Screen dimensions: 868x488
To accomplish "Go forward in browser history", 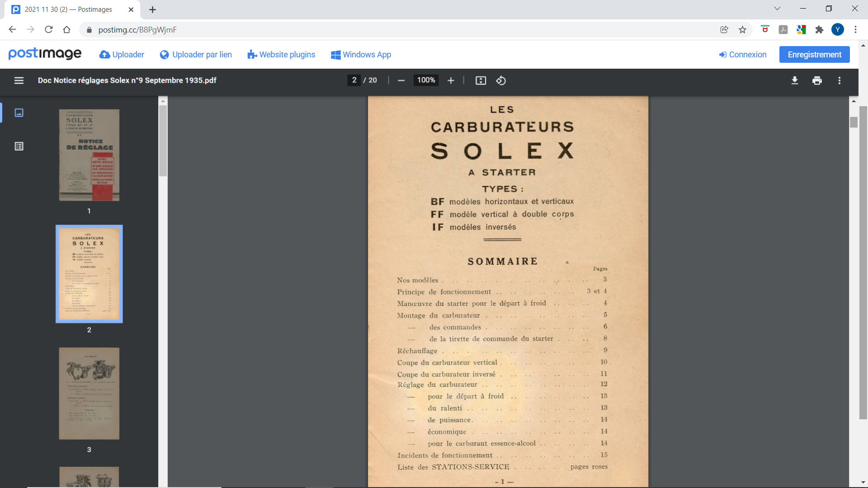I will pyautogui.click(x=30, y=29).
